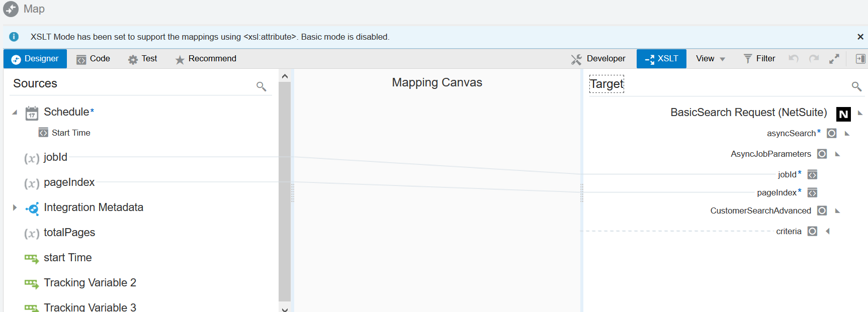Open the Filter options
Screen dimensions: 868x312
[x=759, y=59]
